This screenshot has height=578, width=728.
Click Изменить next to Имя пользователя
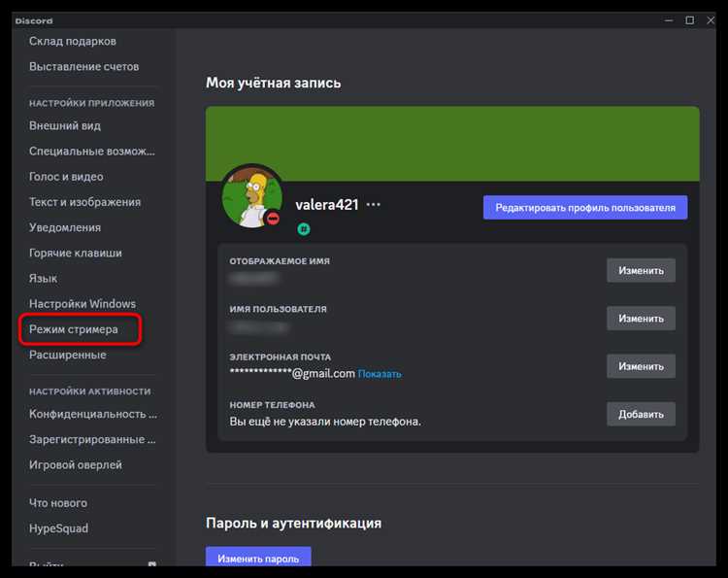[x=641, y=319]
